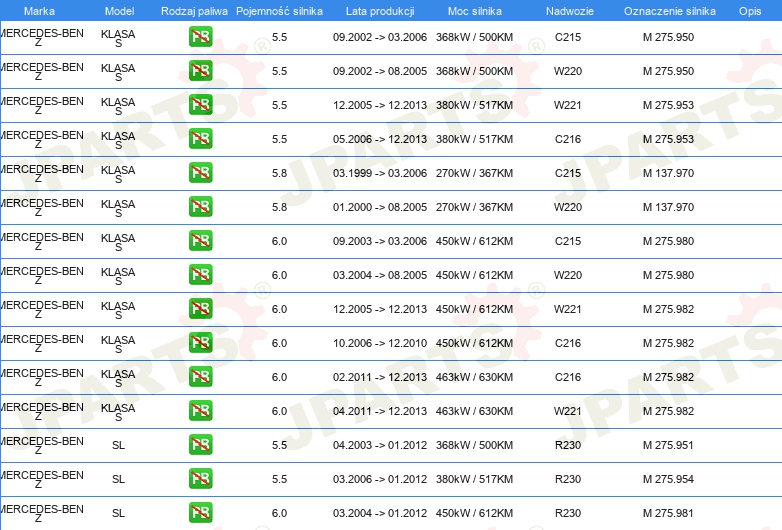782x530 pixels.
Task: Click 463kW / 630KM in the C216 row
Action: pyautogui.click(x=474, y=377)
